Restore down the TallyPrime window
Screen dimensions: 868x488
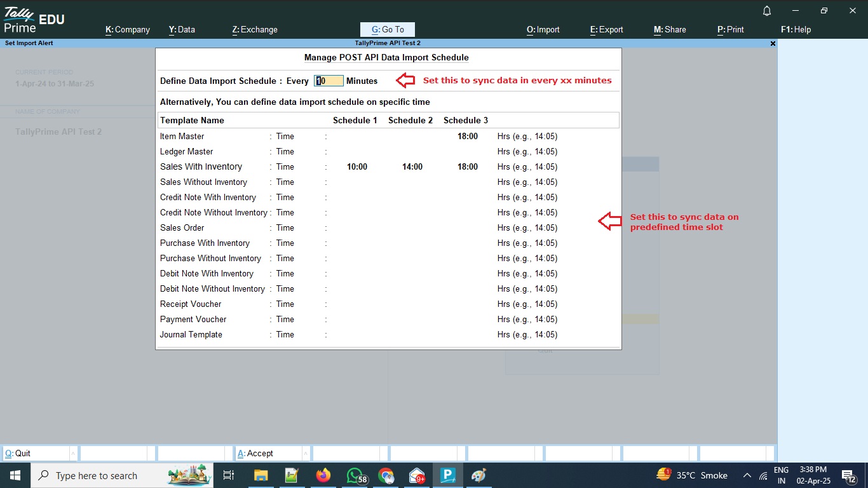click(x=824, y=11)
